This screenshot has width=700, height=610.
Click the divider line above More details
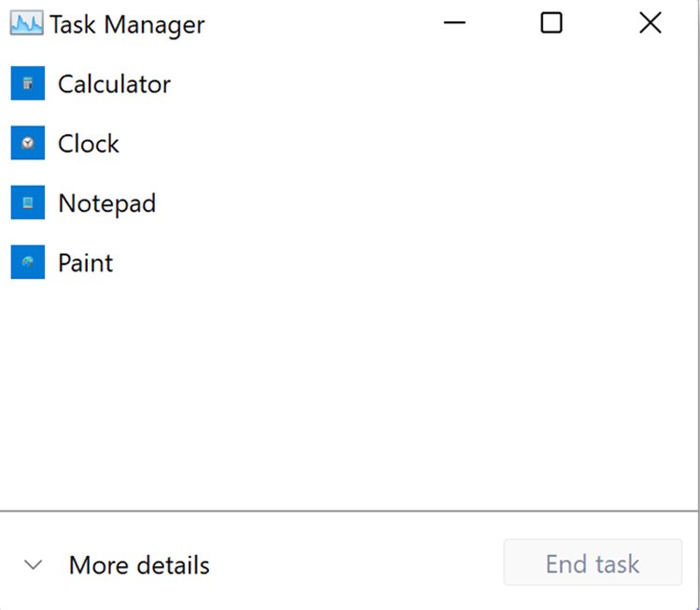point(350,511)
